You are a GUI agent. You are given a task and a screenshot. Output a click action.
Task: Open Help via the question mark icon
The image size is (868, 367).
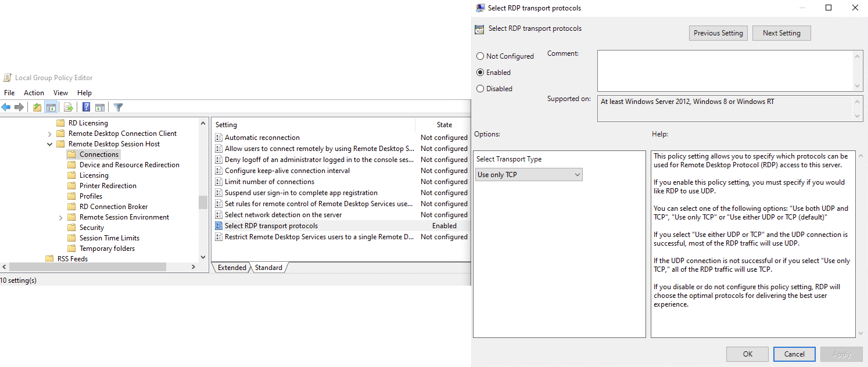[85, 106]
